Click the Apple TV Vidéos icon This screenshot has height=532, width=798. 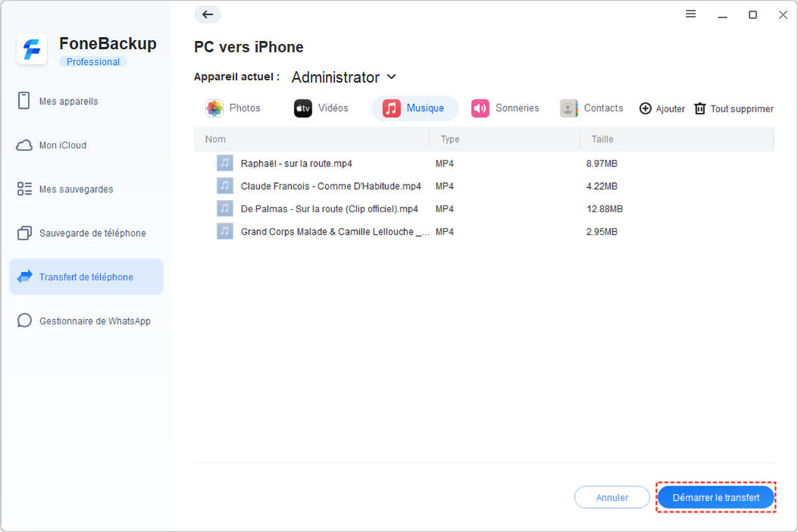point(303,108)
